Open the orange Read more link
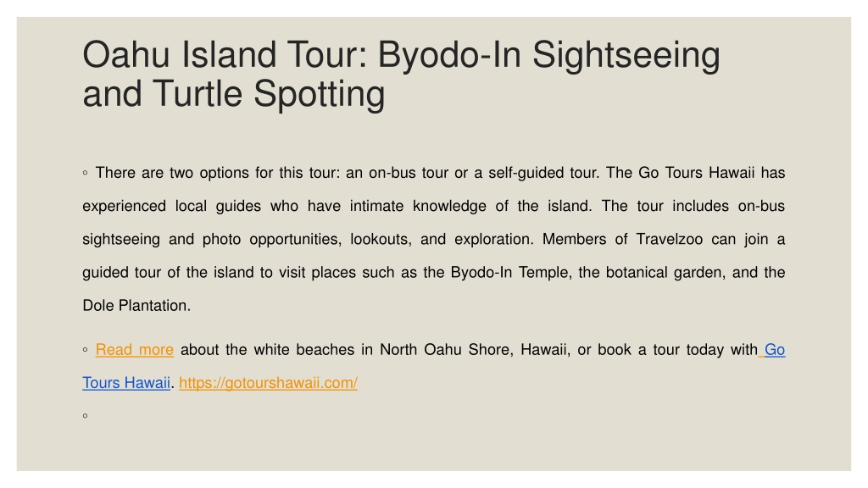 point(135,350)
